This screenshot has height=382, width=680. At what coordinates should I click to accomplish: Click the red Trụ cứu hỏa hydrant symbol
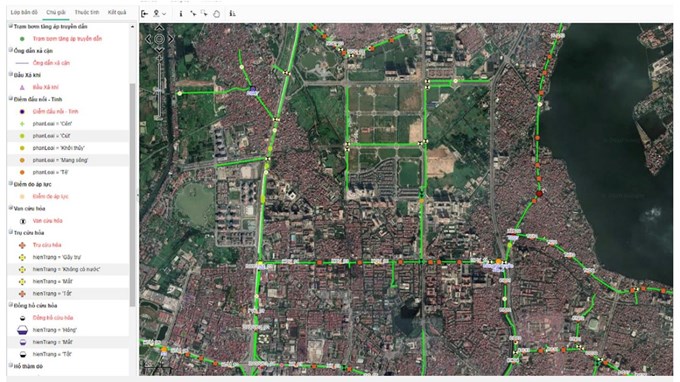tap(22, 245)
